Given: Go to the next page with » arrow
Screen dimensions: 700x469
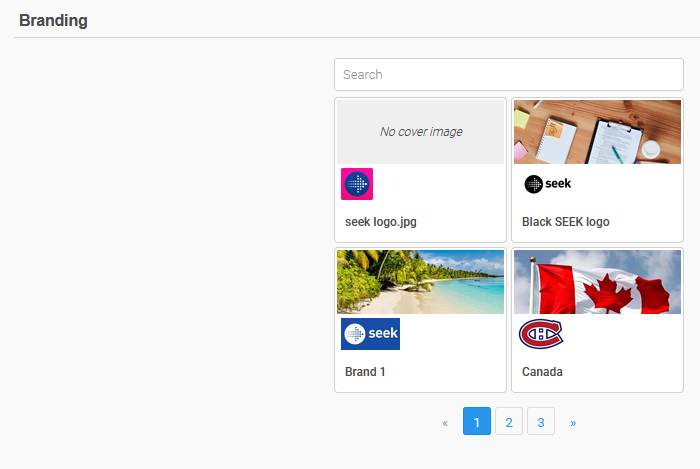Looking at the screenshot, I should (x=573, y=423).
